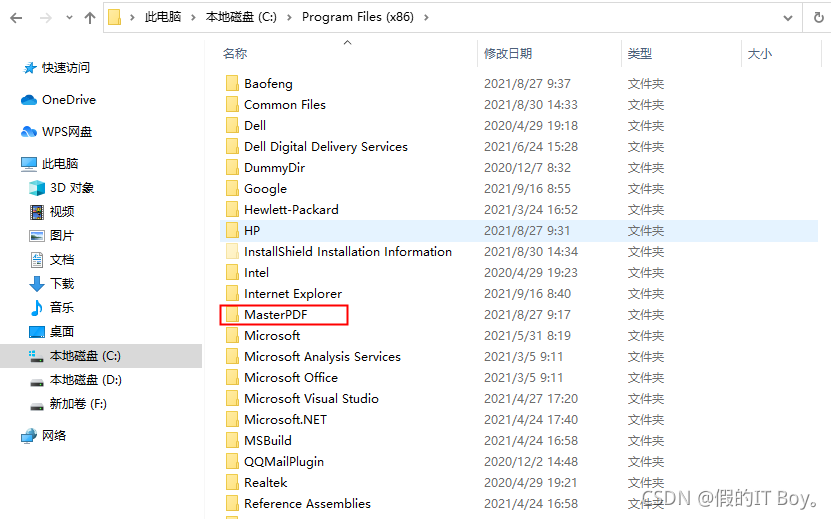
Task: Click 本地磁盘 (C:) in the breadcrumb path
Action: 241,17
